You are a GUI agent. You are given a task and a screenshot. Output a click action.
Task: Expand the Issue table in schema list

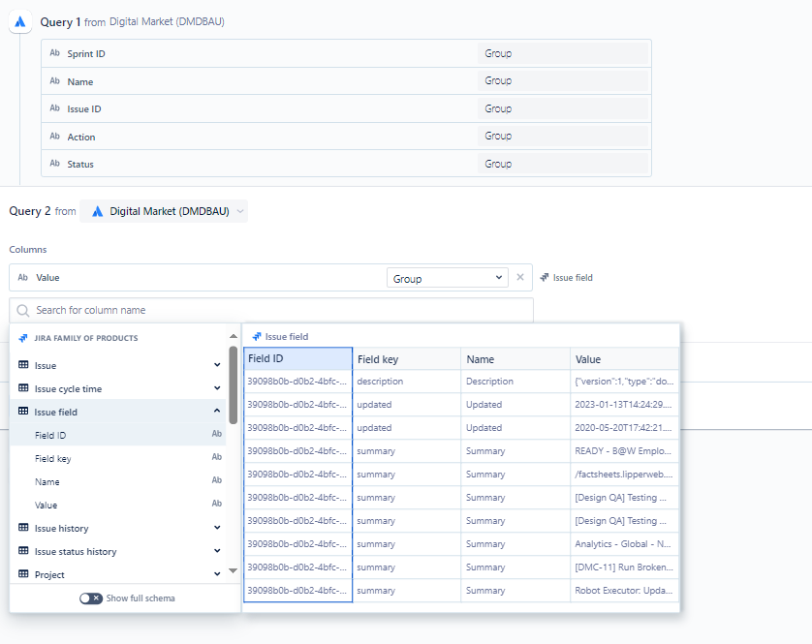coord(217,365)
